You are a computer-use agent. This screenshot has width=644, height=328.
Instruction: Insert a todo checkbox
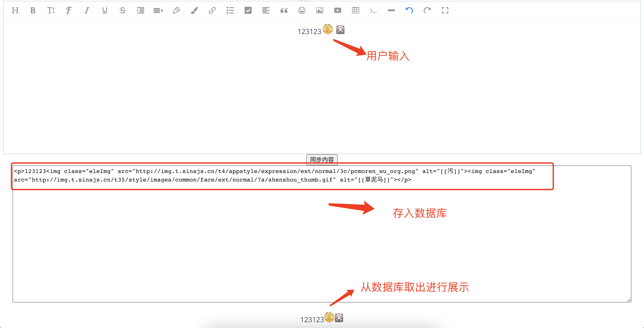tap(248, 10)
